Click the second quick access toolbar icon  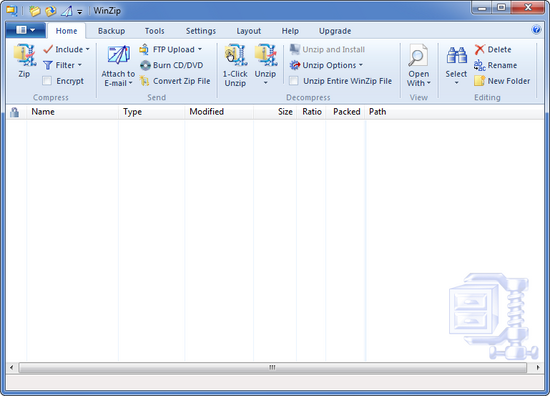pyautogui.click(x=51, y=11)
